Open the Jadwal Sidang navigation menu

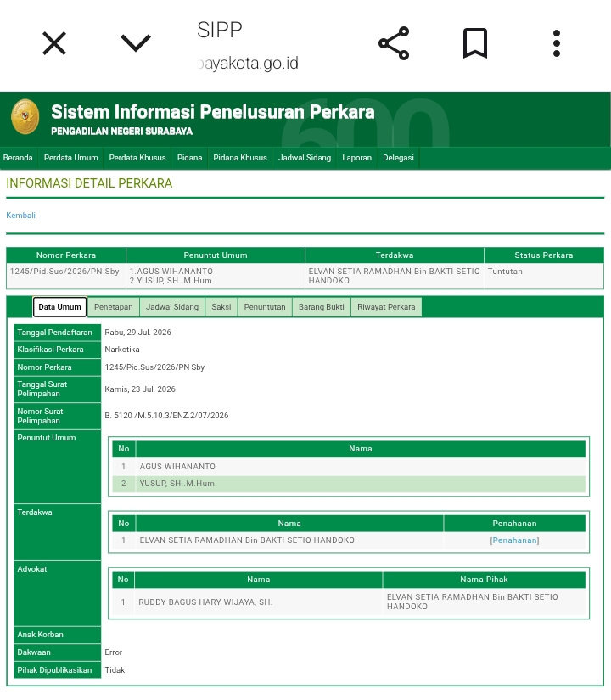(x=305, y=158)
